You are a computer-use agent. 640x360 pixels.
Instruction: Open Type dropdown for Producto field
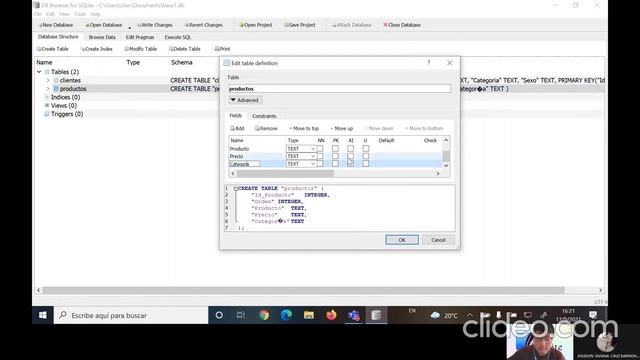click(x=301, y=149)
